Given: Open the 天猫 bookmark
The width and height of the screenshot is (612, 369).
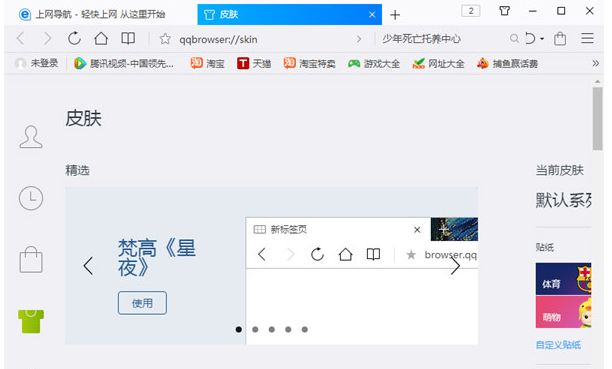Looking at the screenshot, I should point(254,63).
